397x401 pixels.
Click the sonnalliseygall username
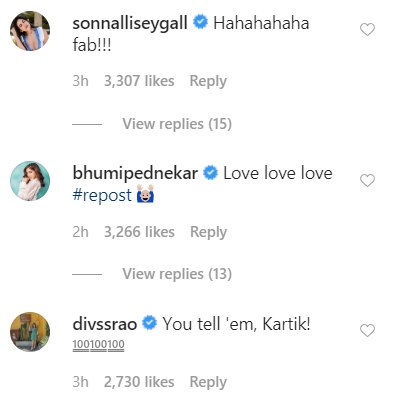[x=130, y=24]
